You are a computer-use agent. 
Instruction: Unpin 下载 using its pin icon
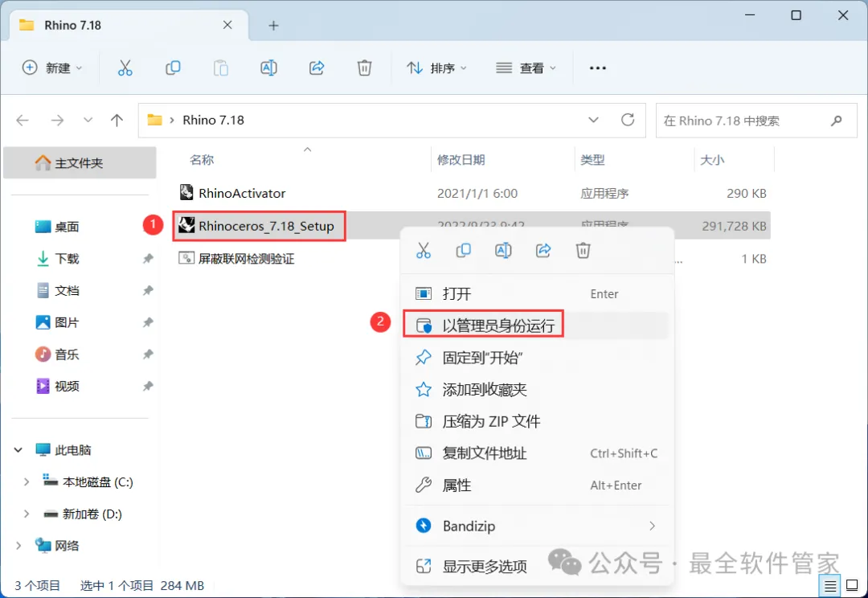pos(148,259)
